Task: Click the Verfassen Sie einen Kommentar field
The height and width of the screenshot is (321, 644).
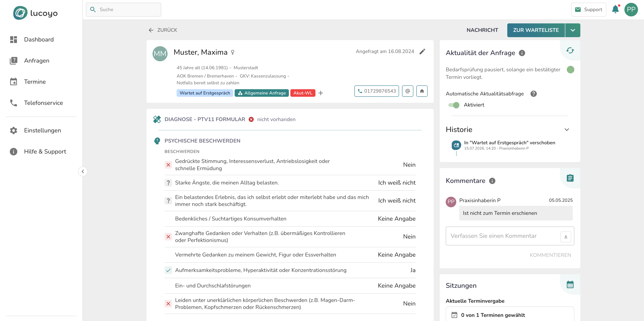Action: click(503, 236)
